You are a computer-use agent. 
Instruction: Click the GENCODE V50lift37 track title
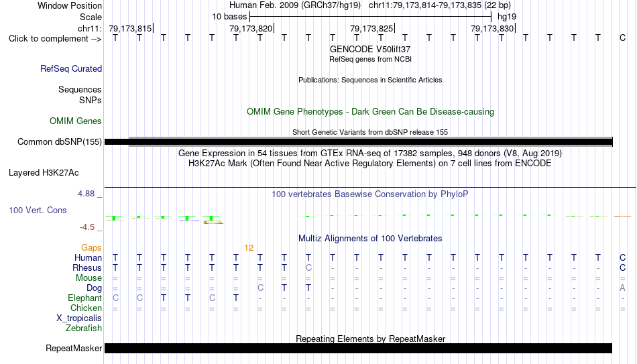tap(370, 49)
